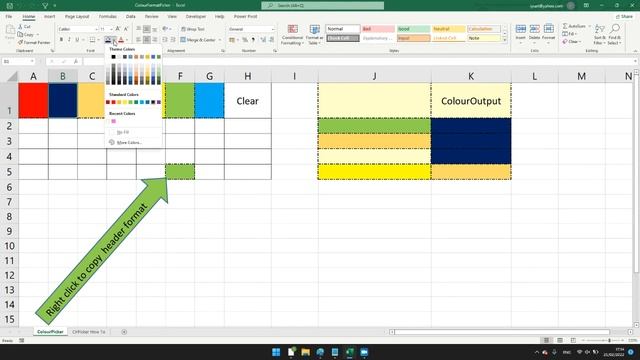Pick the purple standard color swatch
Screen dimensions: 640x360
pos(159,102)
